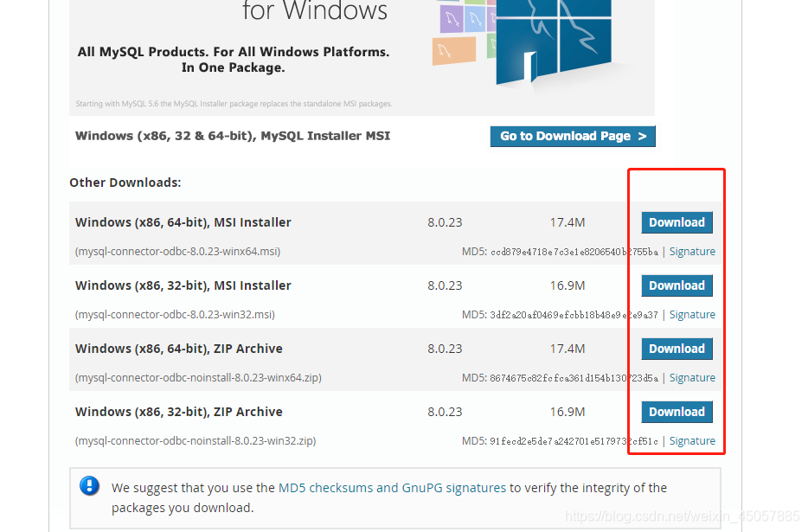Download the 64-bit ZIP Archive

pyautogui.click(x=677, y=349)
